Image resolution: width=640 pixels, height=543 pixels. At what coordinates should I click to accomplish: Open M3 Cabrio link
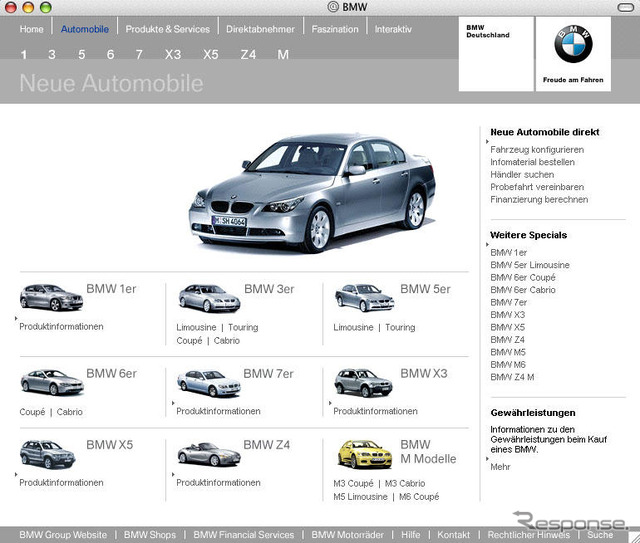coord(405,483)
